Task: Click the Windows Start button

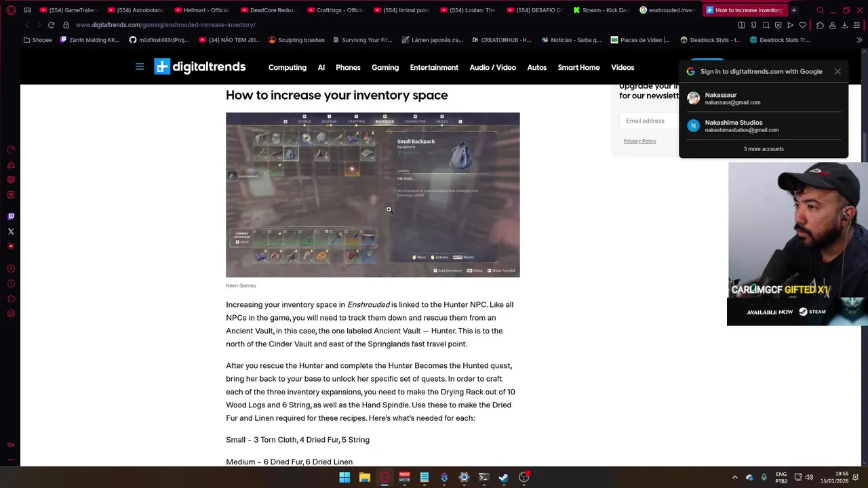Action: pos(344,477)
